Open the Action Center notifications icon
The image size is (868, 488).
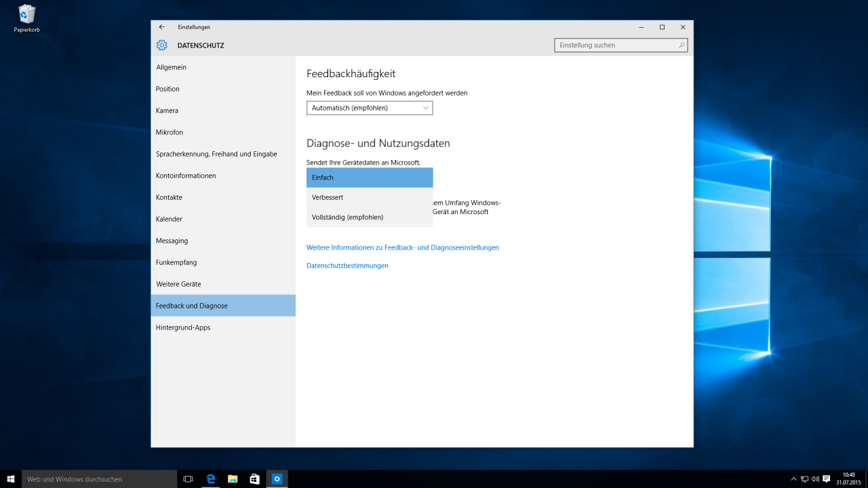tap(827, 479)
